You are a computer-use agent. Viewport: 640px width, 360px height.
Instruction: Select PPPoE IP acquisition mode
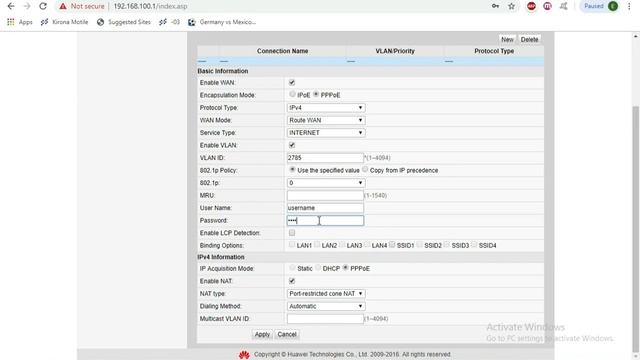pyautogui.click(x=345, y=268)
